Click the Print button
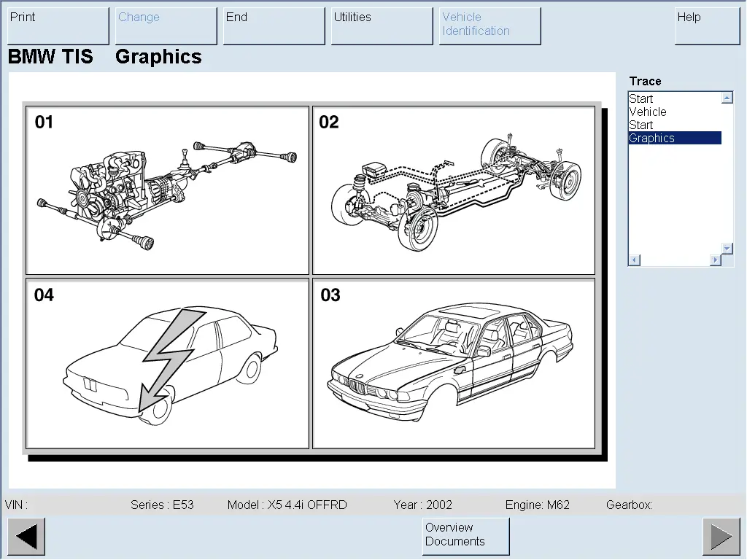The image size is (747, 560). point(58,26)
